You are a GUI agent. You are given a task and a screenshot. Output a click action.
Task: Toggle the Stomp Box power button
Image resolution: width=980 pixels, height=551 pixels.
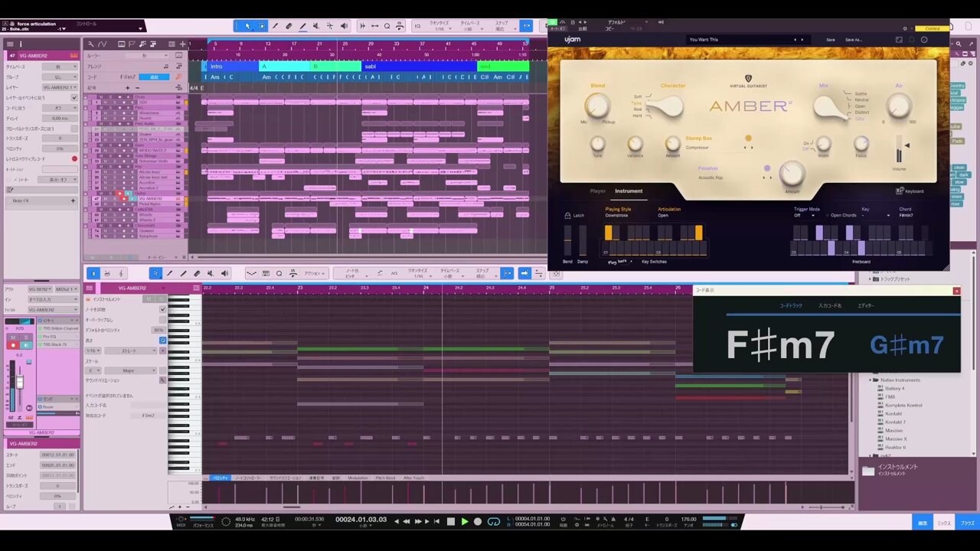click(748, 139)
